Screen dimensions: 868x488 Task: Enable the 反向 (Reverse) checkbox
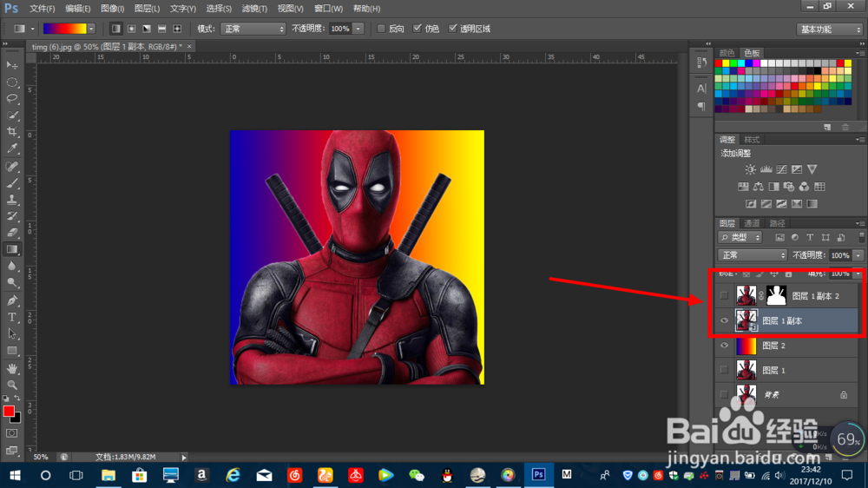pos(382,29)
